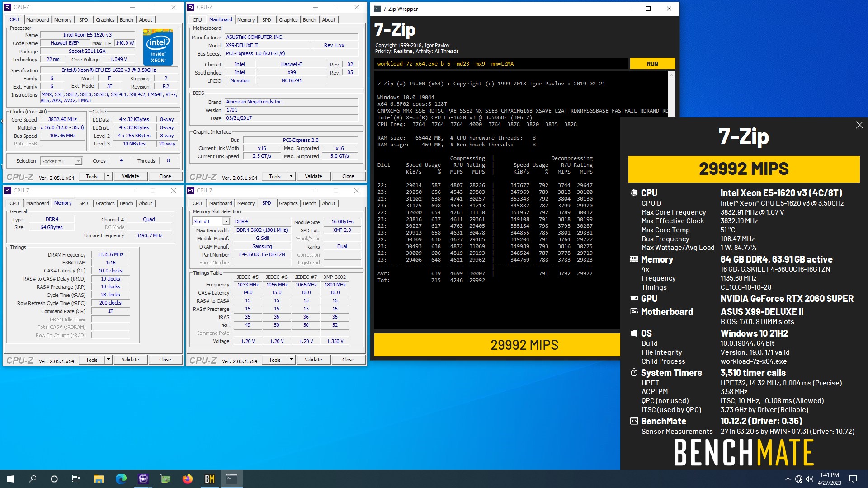
Task: Open About tab in SPD window
Action: pos(329,203)
